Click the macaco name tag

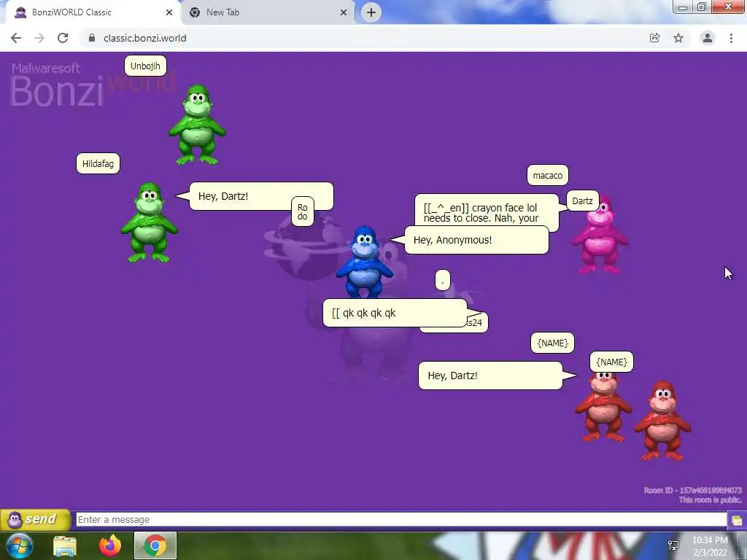tap(548, 175)
